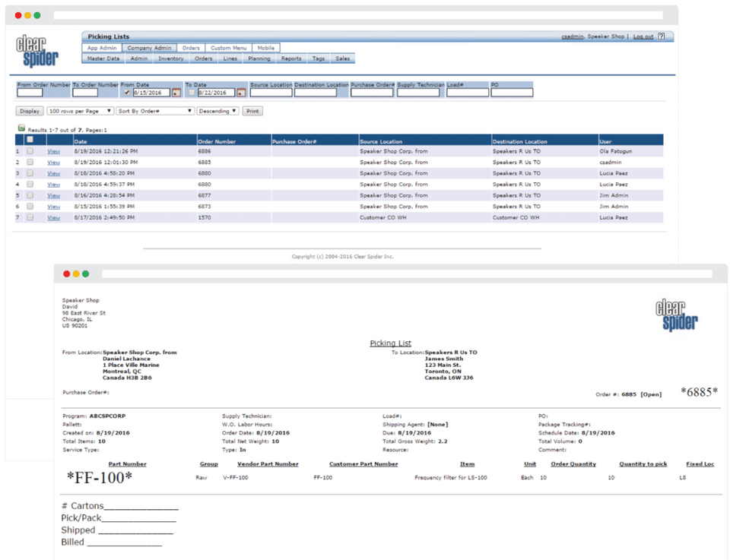Open the Reports menu item
Image resolution: width=730 pixels, height=560 pixels.
291,59
